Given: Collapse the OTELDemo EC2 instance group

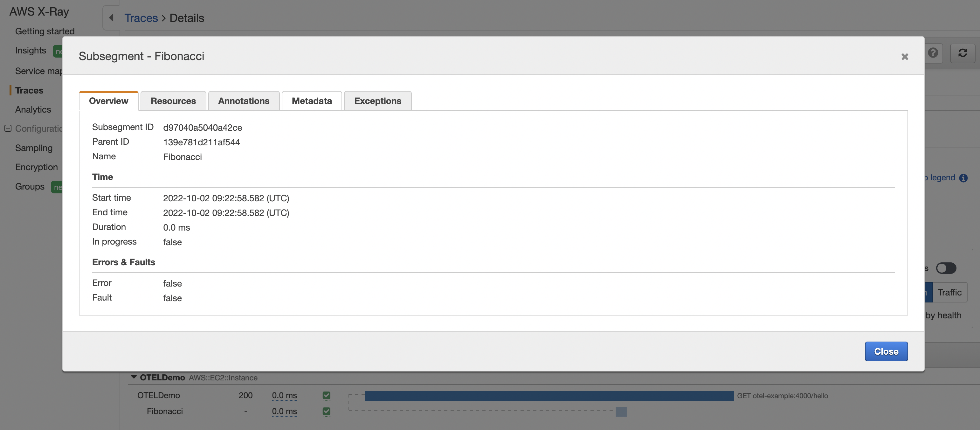Looking at the screenshot, I should click(134, 377).
